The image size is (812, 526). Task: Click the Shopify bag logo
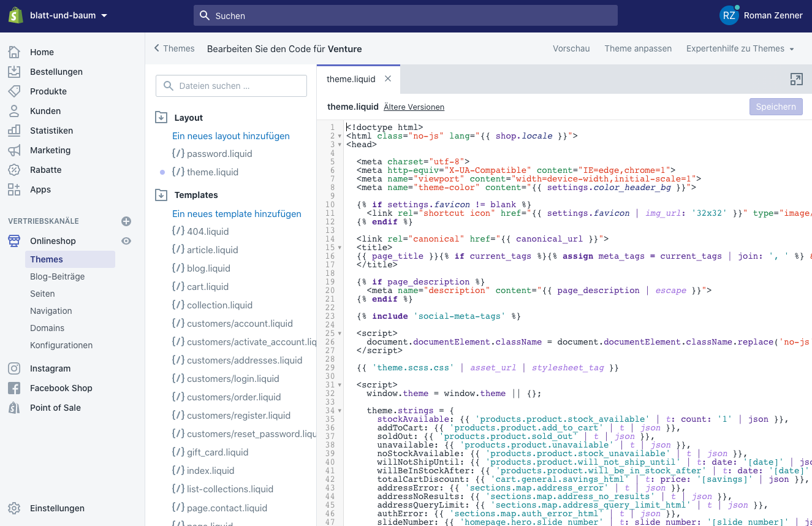click(x=15, y=15)
